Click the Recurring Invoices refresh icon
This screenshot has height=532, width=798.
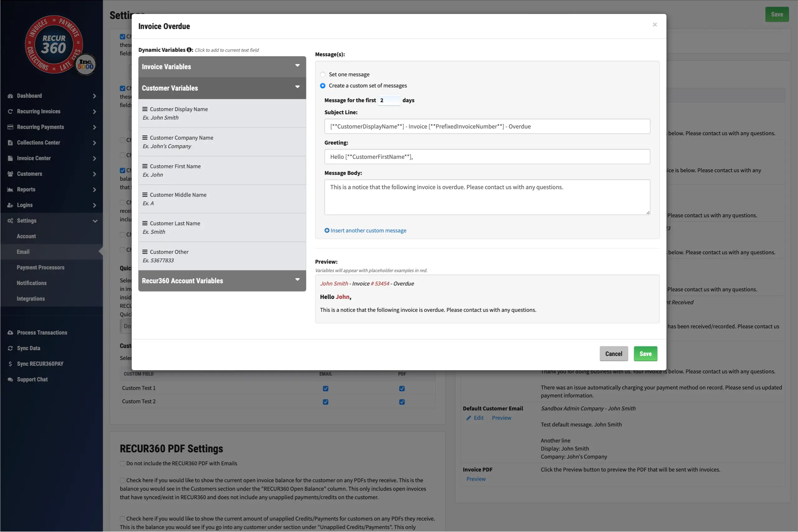click(x=10, y=112)
